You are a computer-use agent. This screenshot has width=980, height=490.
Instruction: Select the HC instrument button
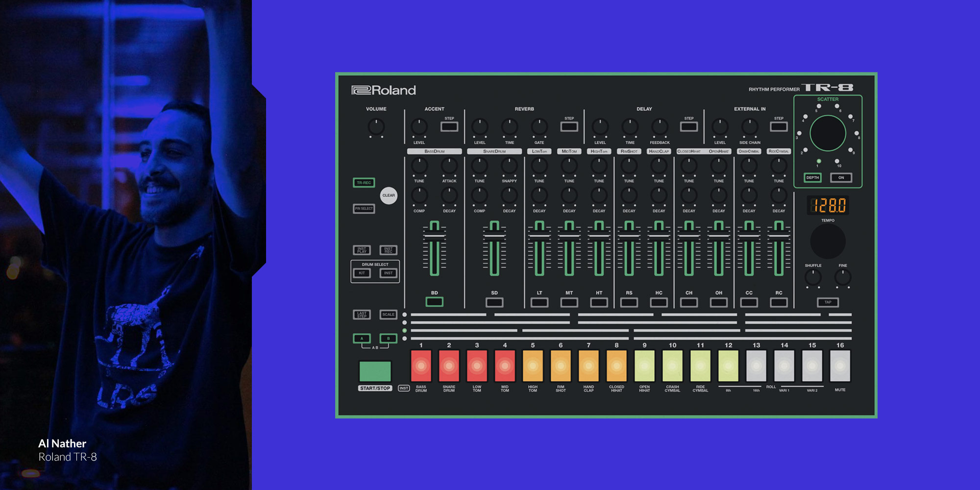point(659,302)
